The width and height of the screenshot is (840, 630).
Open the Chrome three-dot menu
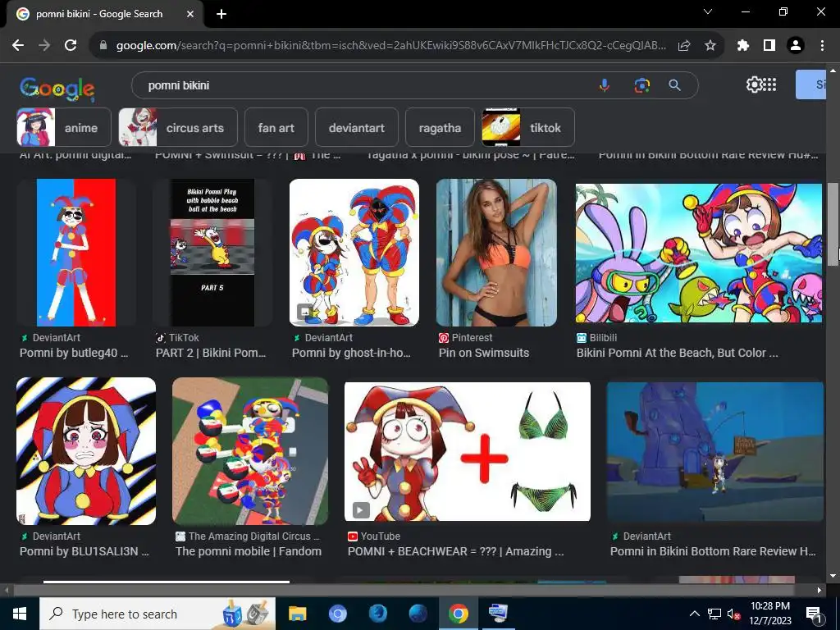(x=822, y=46)
